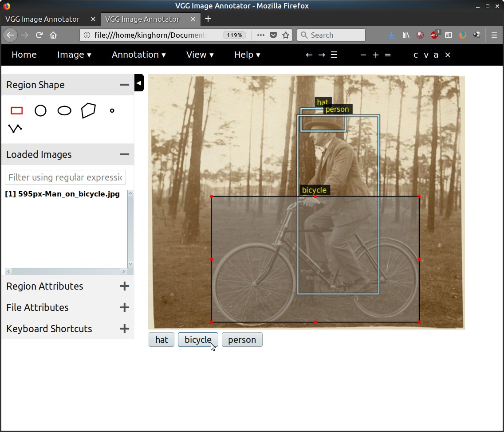Toggle image list with hamburger icon
This screenshot has height=432, width=504.
tap(334, 55)
